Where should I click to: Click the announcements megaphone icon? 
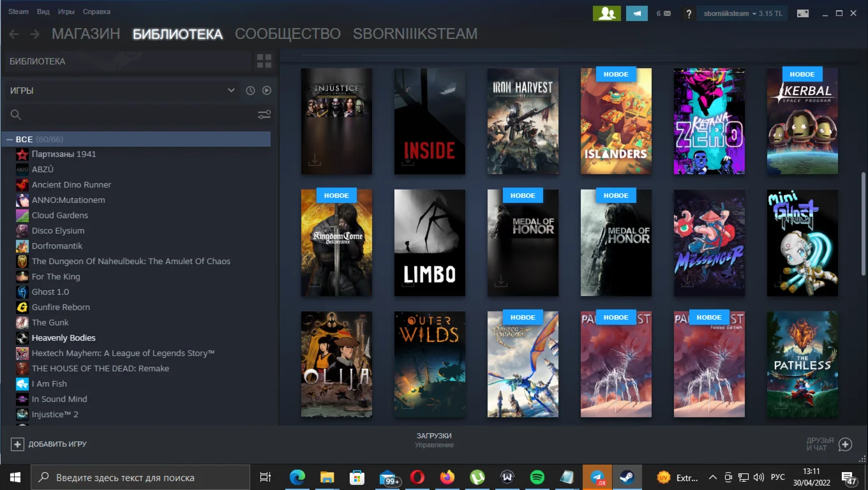(636, 13)
